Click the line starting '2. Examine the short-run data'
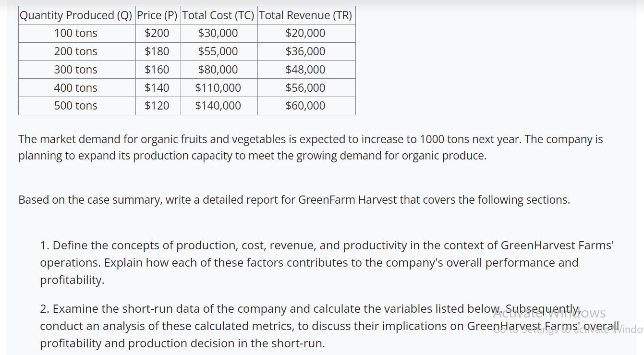 coord(310,309)
